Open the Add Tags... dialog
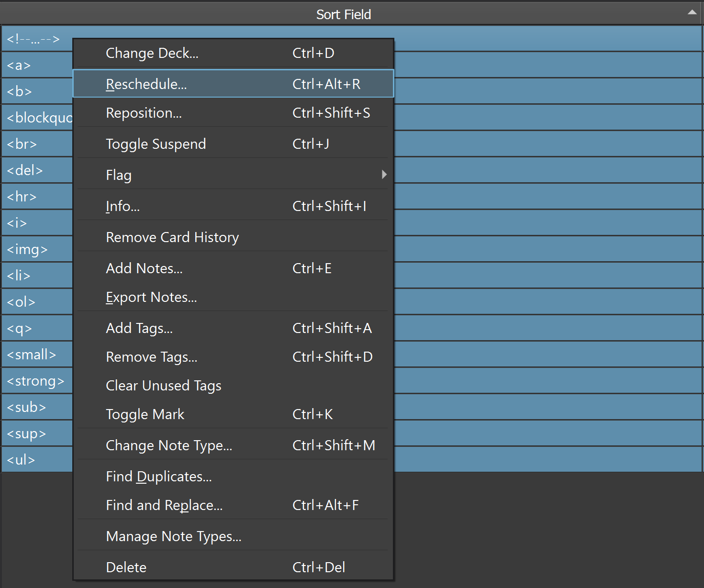The image size is (704, 588). tap(233, 328)
